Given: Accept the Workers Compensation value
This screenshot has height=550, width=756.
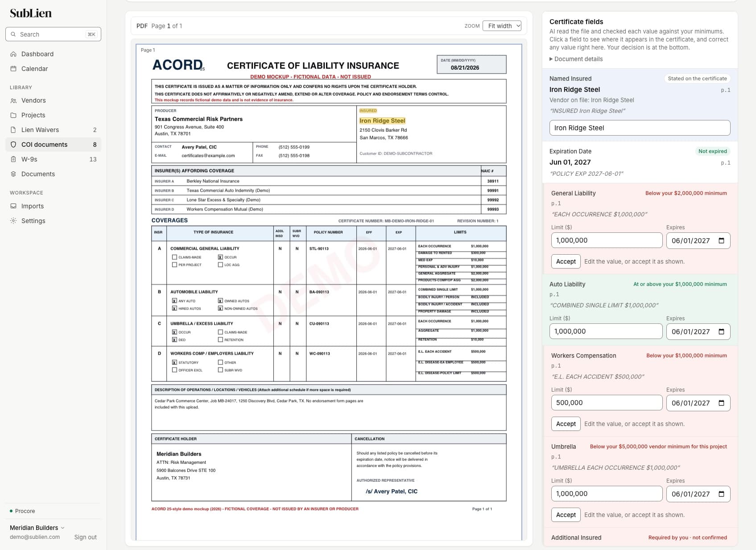Looking at the screenshot, I should (x=566, y=424).
